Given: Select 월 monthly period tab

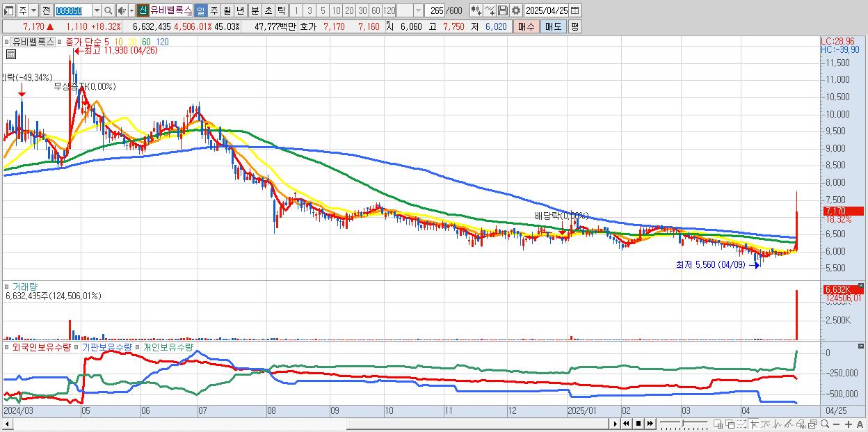Looking at the screenshot, I should [x=227, y=10].
